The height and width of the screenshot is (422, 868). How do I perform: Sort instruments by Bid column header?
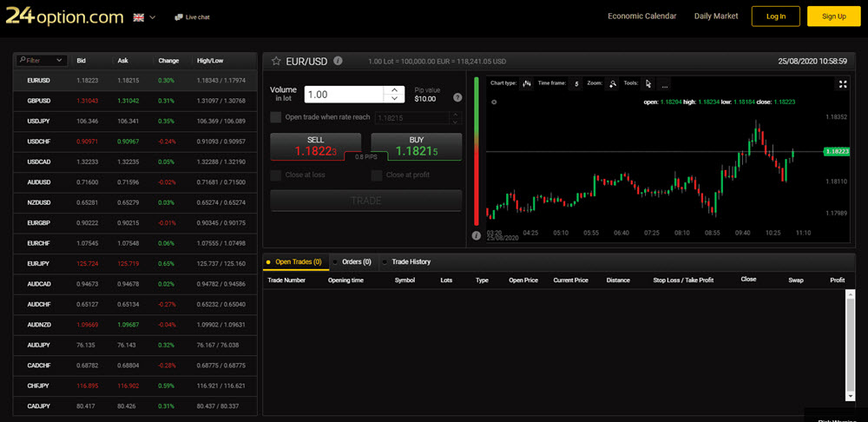point(82,61)
